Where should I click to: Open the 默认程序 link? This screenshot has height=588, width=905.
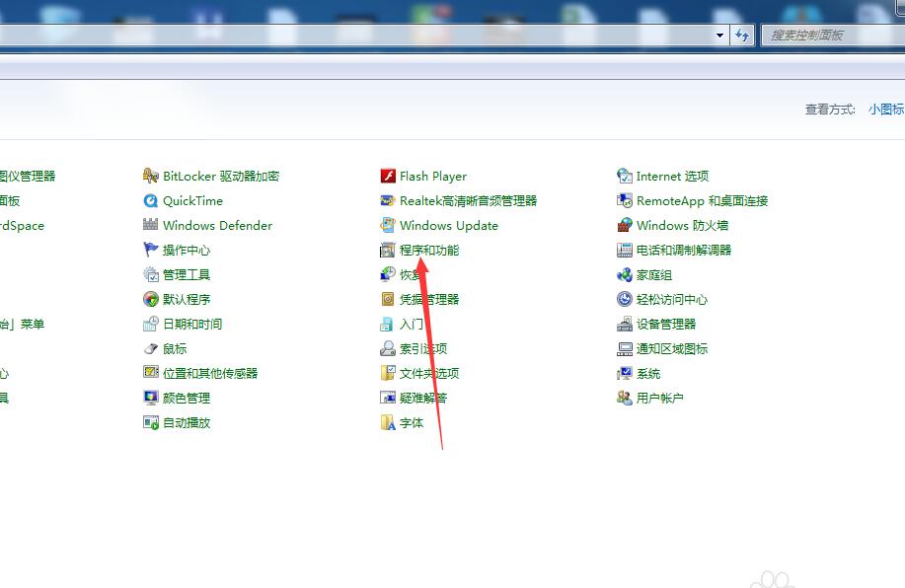pyautogui.click(x=187, y=300)
